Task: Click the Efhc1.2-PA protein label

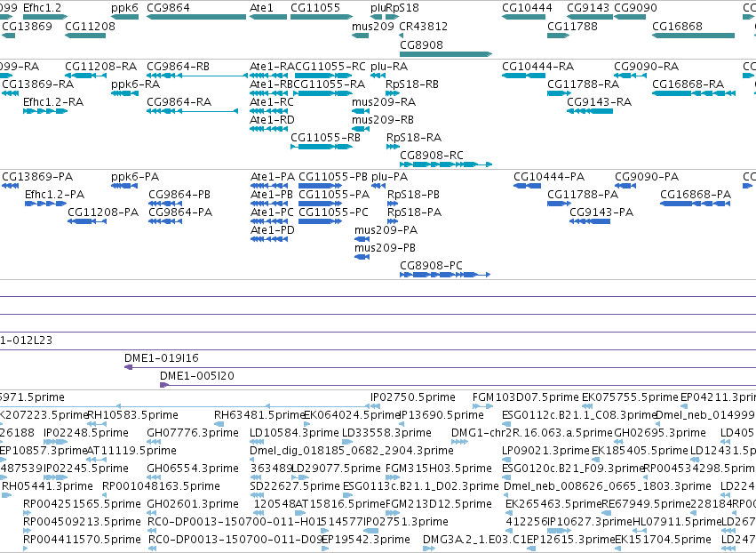Action: pyautogui.click(x=54, y=195)
